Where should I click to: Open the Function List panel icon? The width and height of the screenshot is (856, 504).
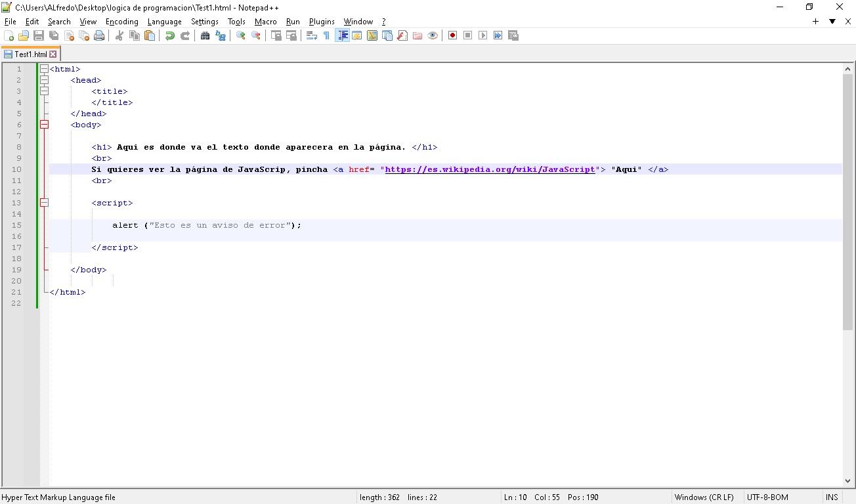(402, 35)
